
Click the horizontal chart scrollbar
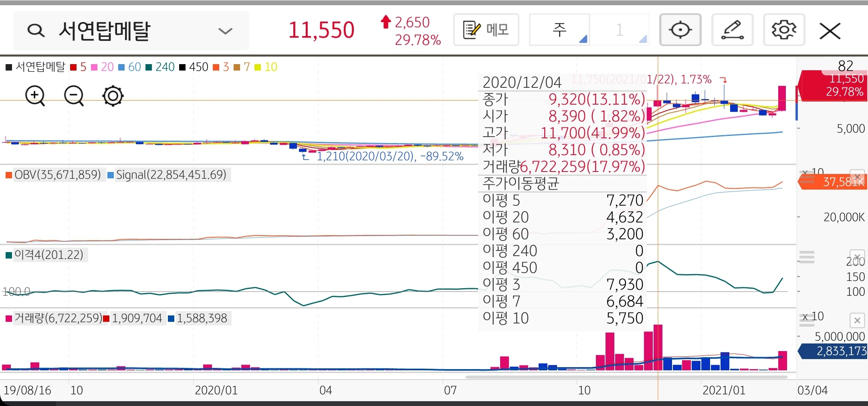[626, 377]
